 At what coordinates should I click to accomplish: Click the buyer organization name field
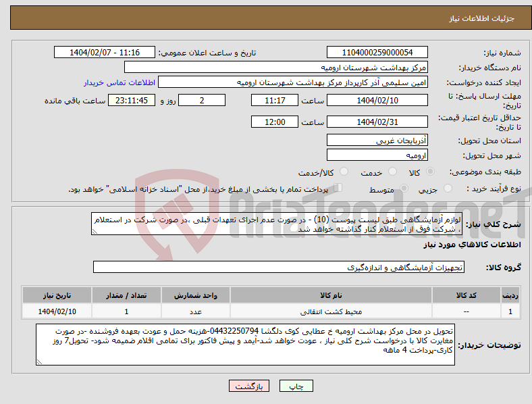(x=276, y=67)
